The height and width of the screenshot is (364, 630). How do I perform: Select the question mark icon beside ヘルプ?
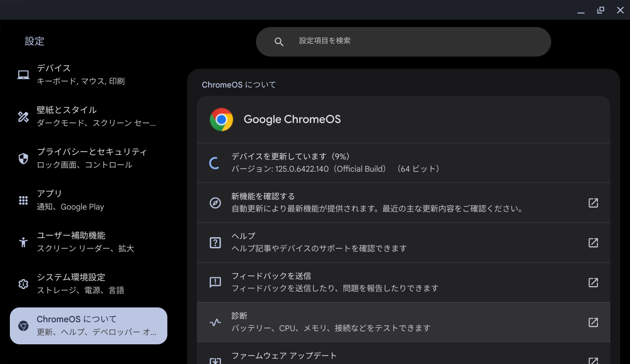tap(215, 243)
